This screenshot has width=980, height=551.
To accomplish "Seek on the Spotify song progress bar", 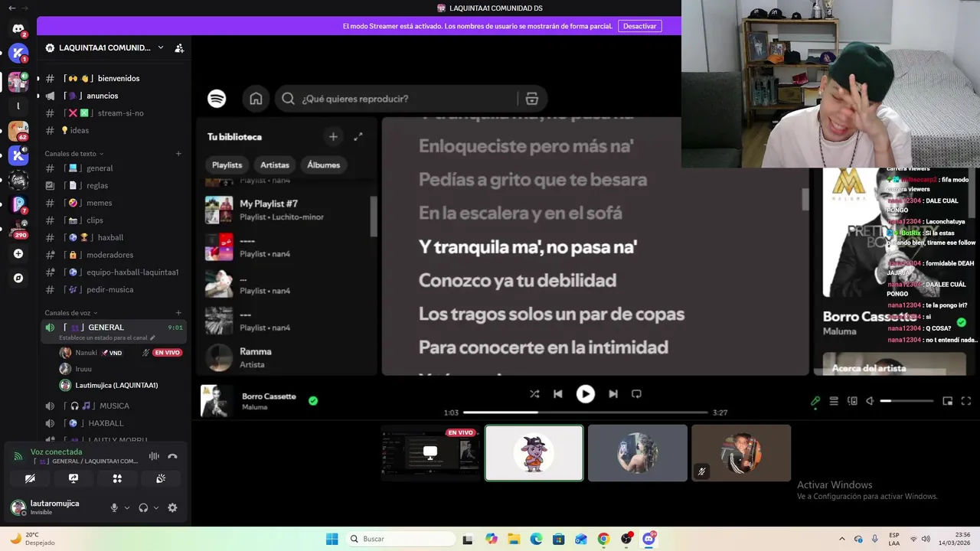I will pyautogui.click(x=586, y=412).
